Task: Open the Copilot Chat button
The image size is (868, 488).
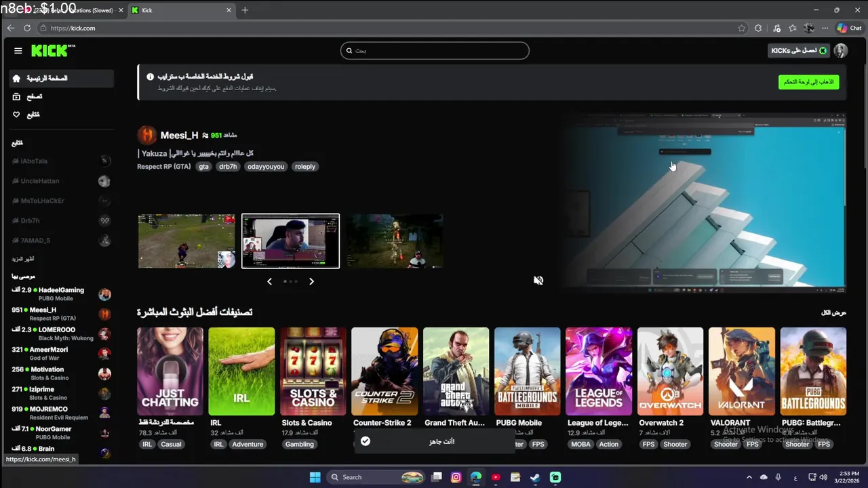Action: (x=848, y=28)
